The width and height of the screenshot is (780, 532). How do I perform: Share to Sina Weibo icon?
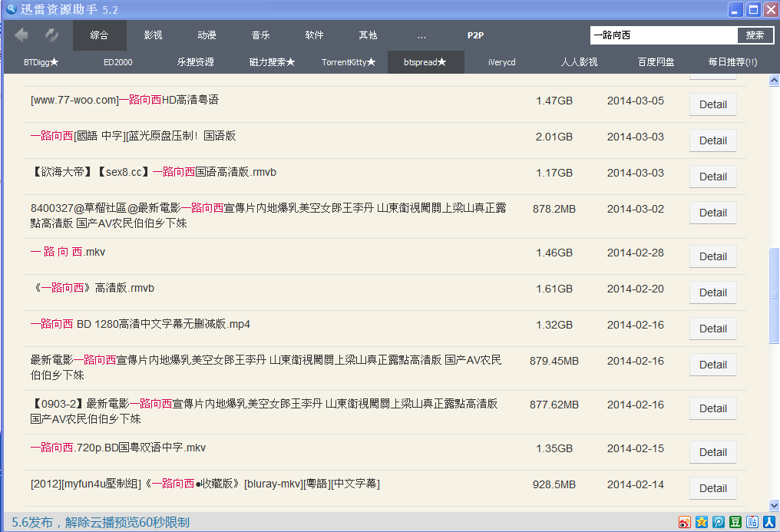point(685,522)
